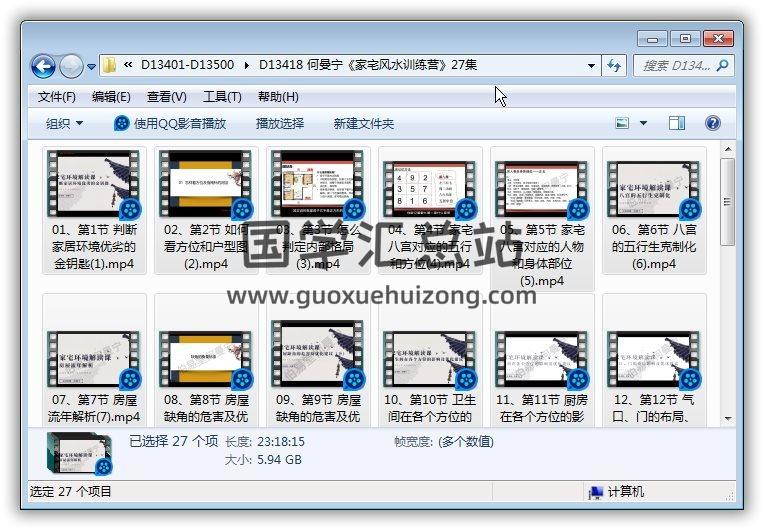
Task: Click the QQ影音 player icon in toolbar
Action: (122, 123)
